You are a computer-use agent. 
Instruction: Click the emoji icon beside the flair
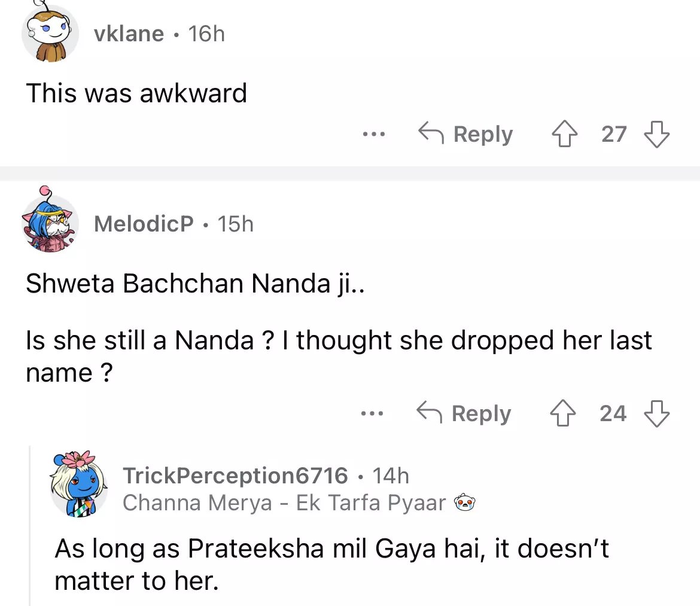click(465, 503)
